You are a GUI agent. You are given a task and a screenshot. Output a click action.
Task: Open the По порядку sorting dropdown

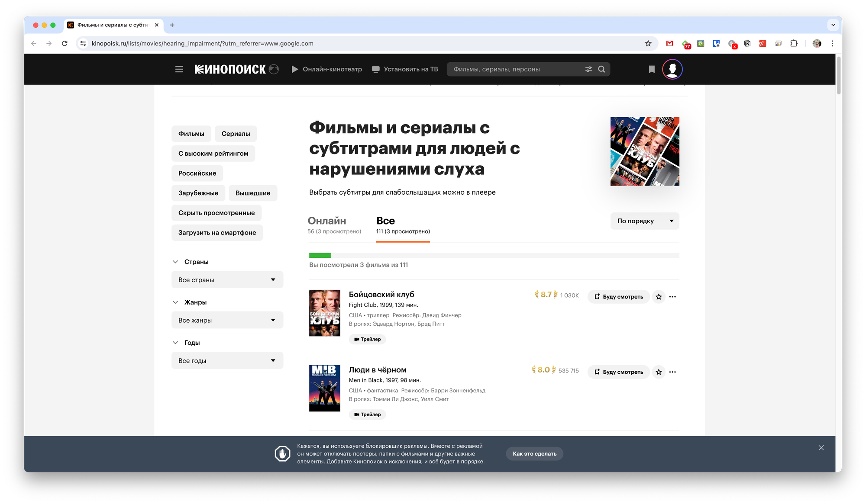[x=644, y=221]
